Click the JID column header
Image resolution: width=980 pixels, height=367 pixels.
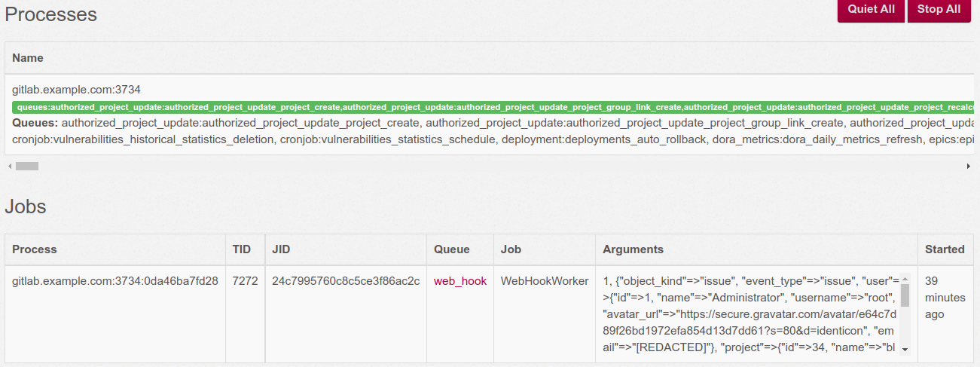(281, 249)
